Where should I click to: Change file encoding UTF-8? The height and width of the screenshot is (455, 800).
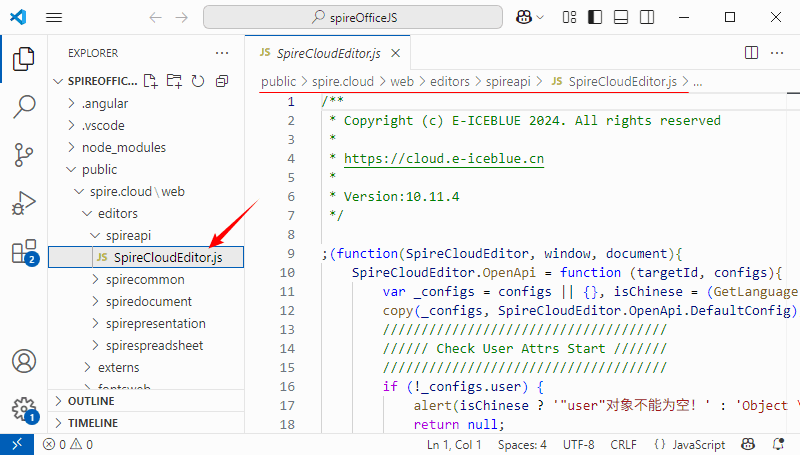[579, 445]
